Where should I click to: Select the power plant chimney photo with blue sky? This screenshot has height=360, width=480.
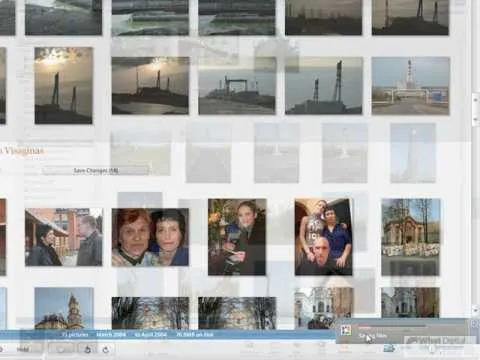(411, 86)
